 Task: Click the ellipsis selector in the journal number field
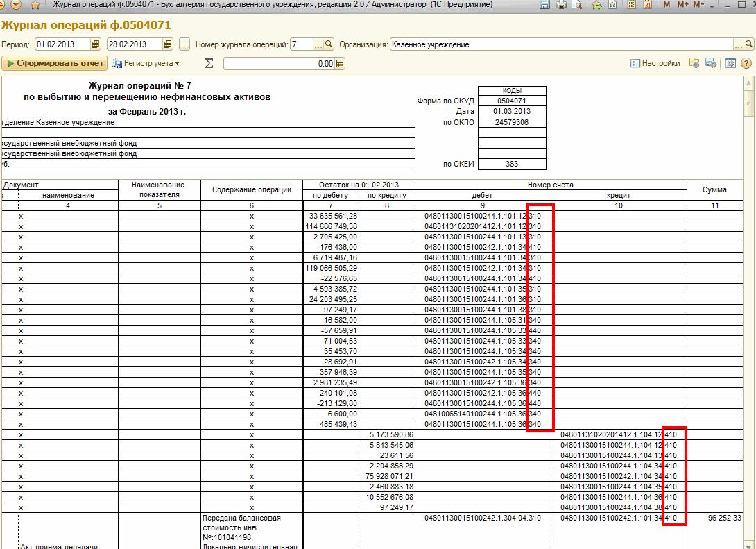[x=318, y=44]
